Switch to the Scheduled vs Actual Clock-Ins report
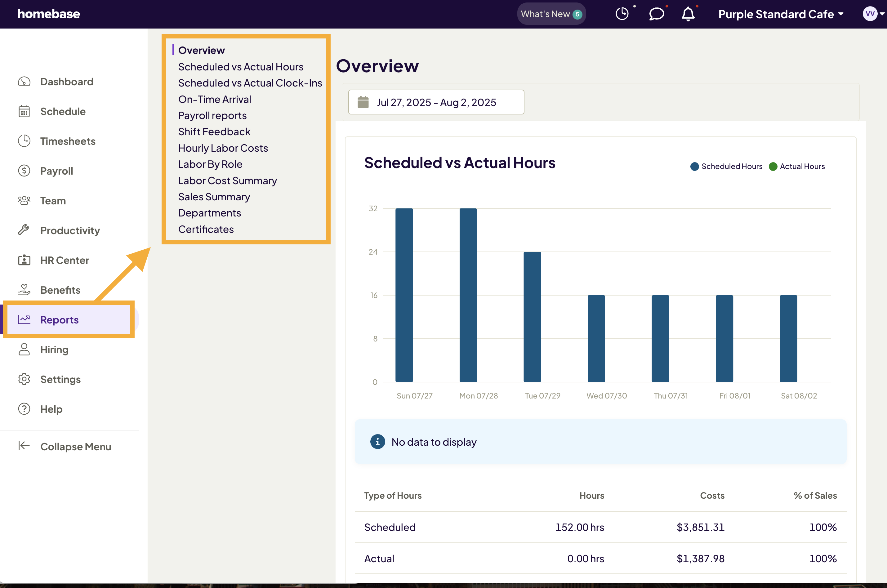Image resolution: width=887 pixels, height=588 pixels. pyautogui.click(x=250, y=82)
